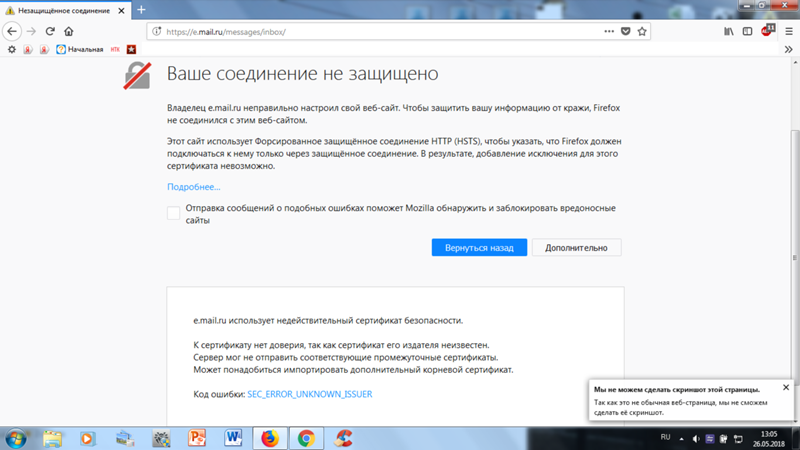
Task: Open the Firefox home page icon
Action: coord(69,32)
